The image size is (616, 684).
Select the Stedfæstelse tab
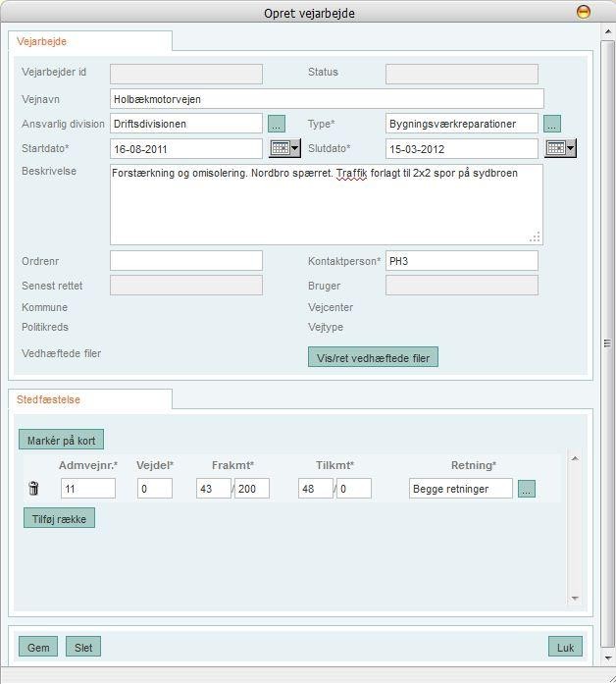(x=49, y=399)
